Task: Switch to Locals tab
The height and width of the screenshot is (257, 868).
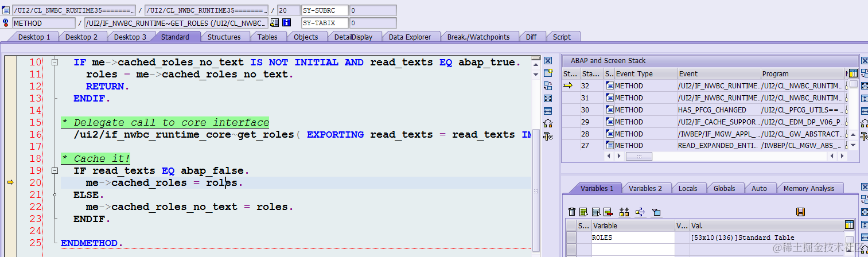Action: pos(688,188)
